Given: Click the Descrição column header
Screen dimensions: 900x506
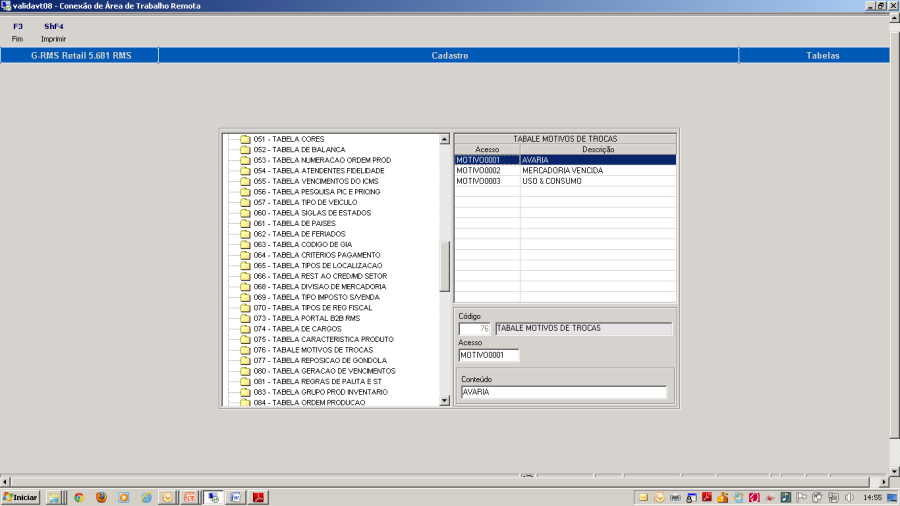Looking at the screenshot, I should click(x=598, y=150).
